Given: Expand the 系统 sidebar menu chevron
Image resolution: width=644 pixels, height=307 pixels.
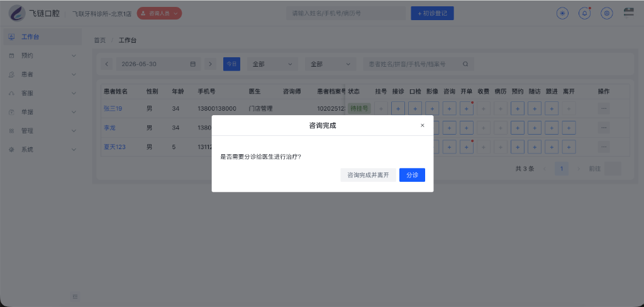Looking at the screenshot, I should click(x=74, y=150).
